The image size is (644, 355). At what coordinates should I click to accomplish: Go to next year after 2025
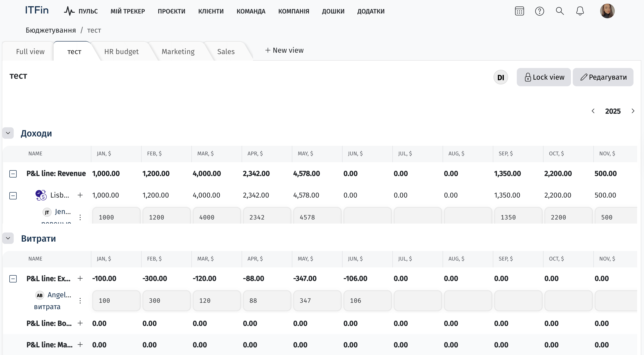633,111
